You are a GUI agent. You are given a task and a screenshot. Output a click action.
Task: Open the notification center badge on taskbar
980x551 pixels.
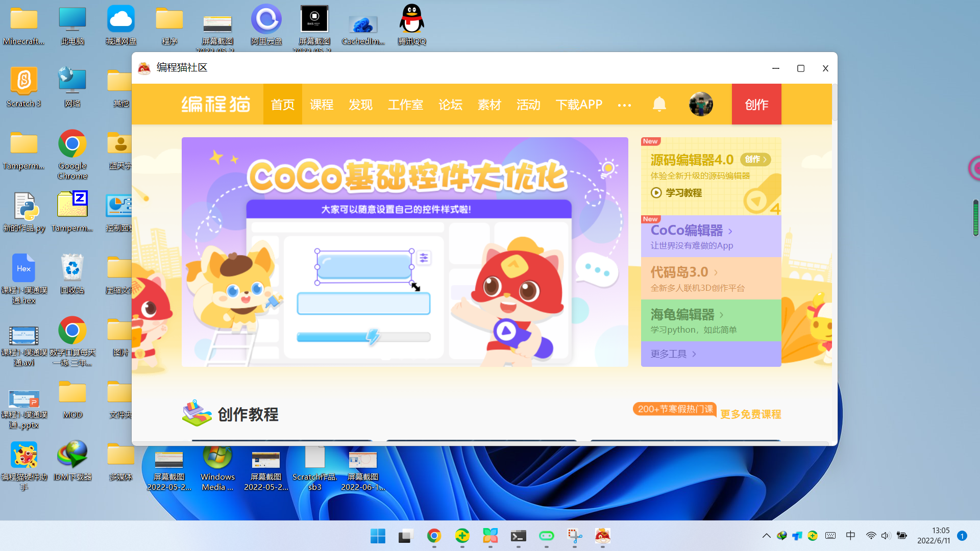962,536
